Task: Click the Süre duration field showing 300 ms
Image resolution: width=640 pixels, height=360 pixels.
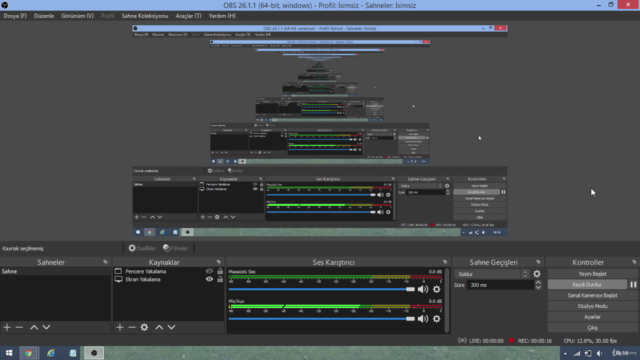Action: [x=500, y=285]
